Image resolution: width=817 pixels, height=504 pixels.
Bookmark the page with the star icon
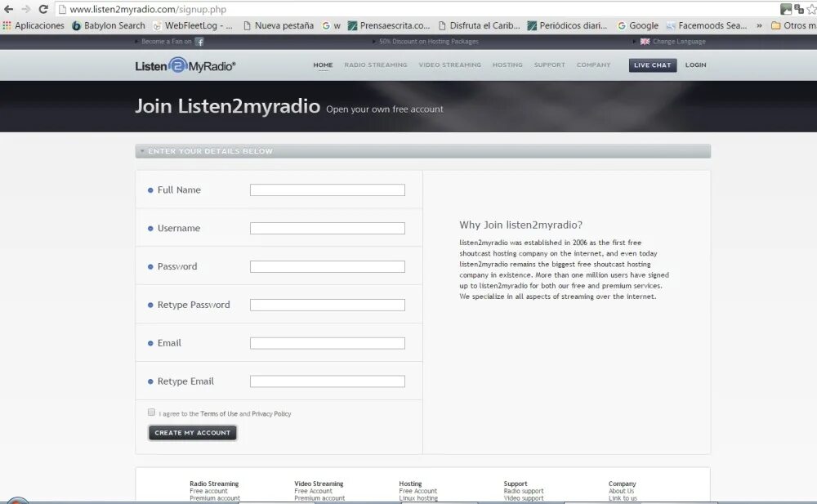click(811, 9)
